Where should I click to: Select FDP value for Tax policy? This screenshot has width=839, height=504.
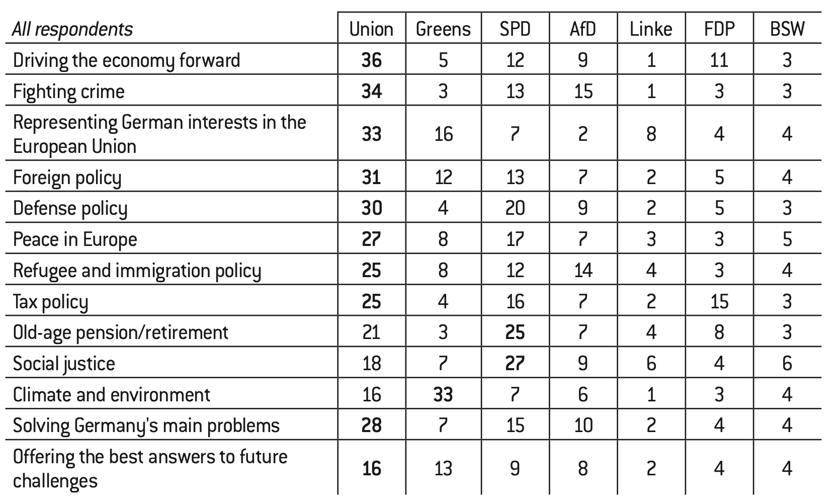[719, 302]
